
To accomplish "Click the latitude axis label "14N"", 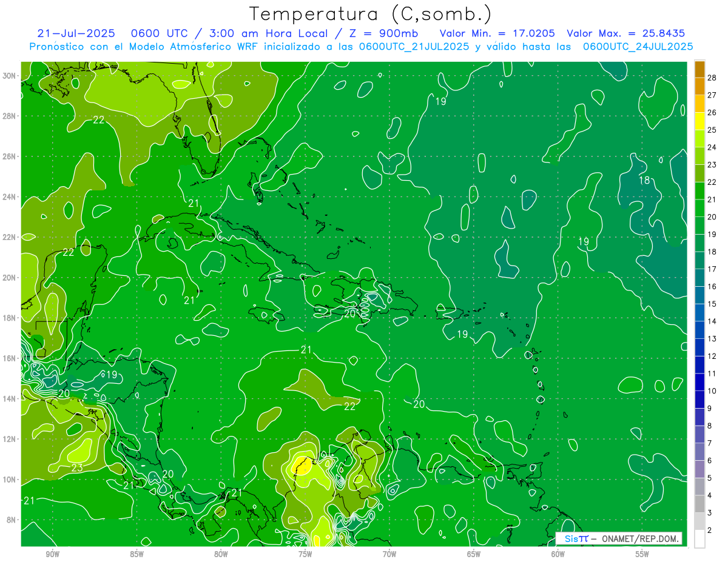I will click(x=10, y=398).
